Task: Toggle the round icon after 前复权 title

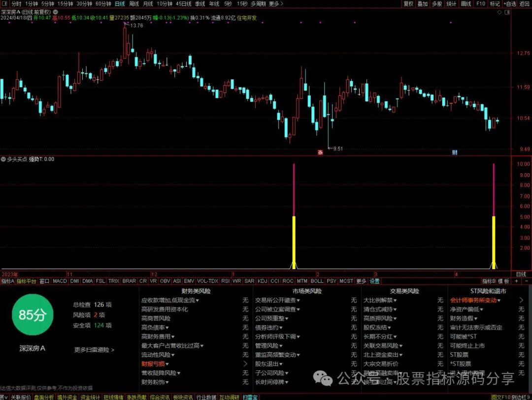Action: tap(55, 12)
